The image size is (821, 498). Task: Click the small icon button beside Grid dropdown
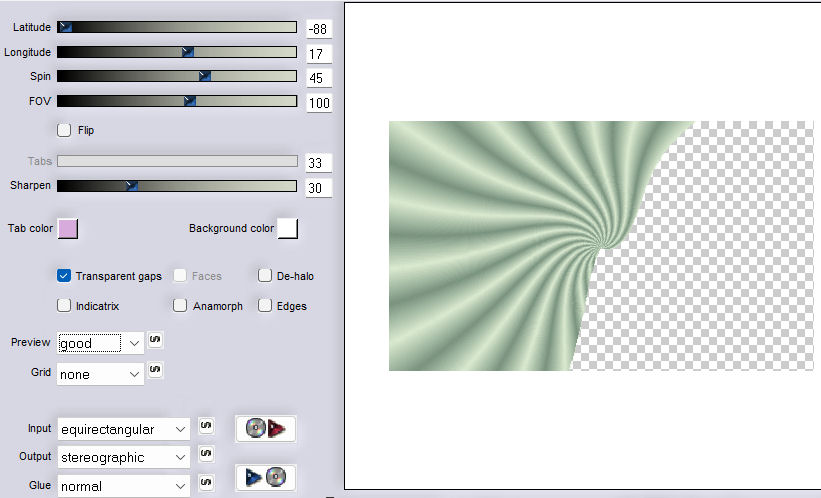point(155,371)
